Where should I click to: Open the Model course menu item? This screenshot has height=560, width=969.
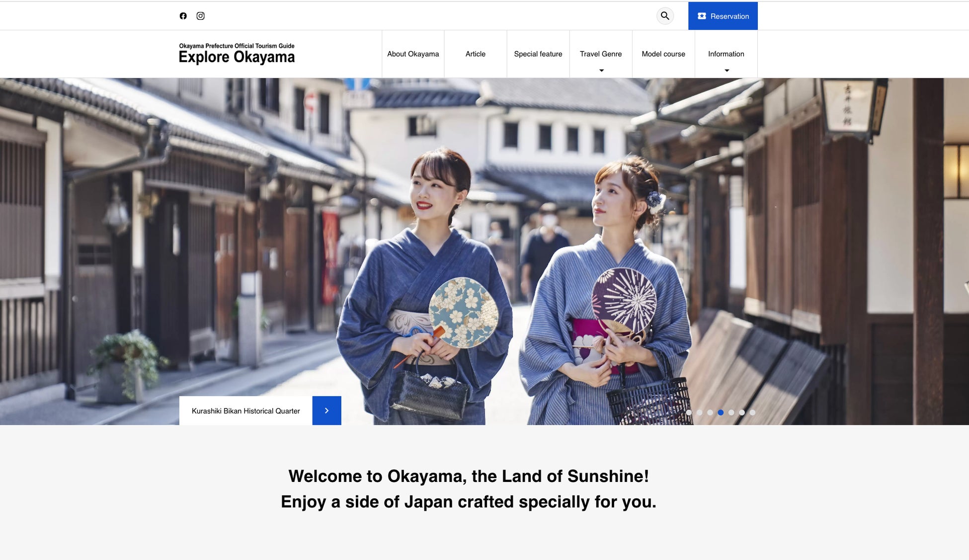click(x=663, y=54)
